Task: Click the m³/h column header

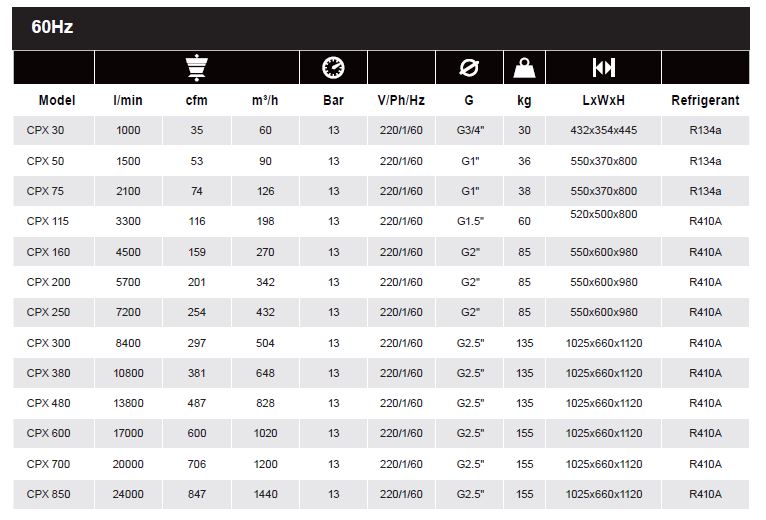Action: 265,100
